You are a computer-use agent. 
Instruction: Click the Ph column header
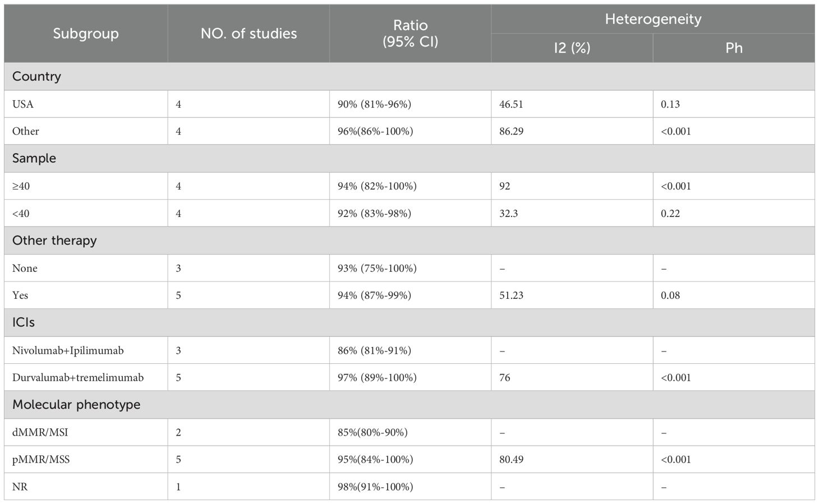click(734, 48)
